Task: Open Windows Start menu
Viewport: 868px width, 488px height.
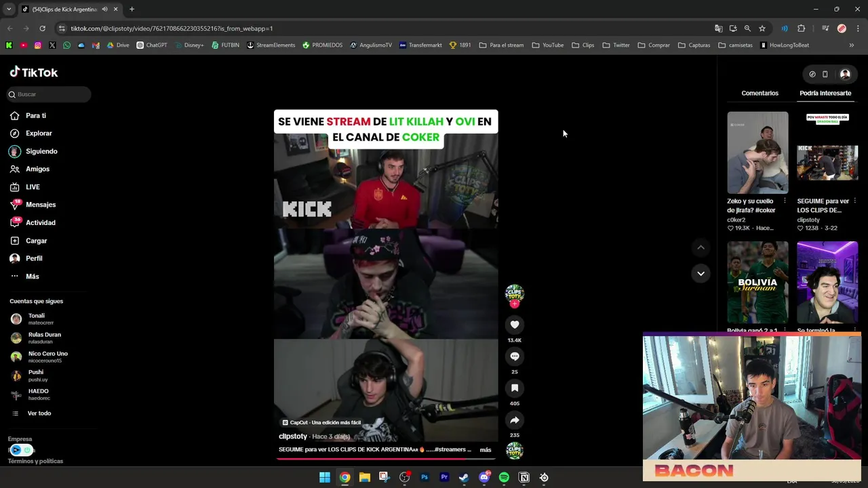Action: pyautogui.click(x=325, y=477)
